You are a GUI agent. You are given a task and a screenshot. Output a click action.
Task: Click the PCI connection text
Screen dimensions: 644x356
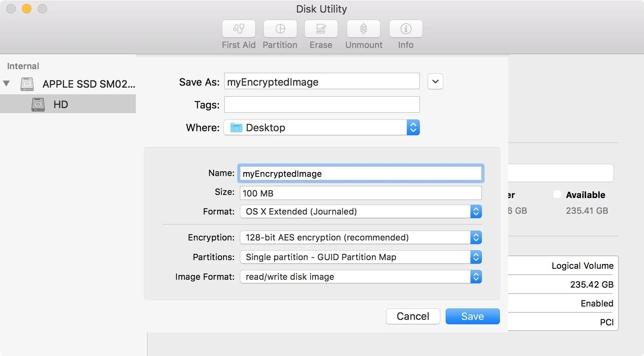[607, 322]
